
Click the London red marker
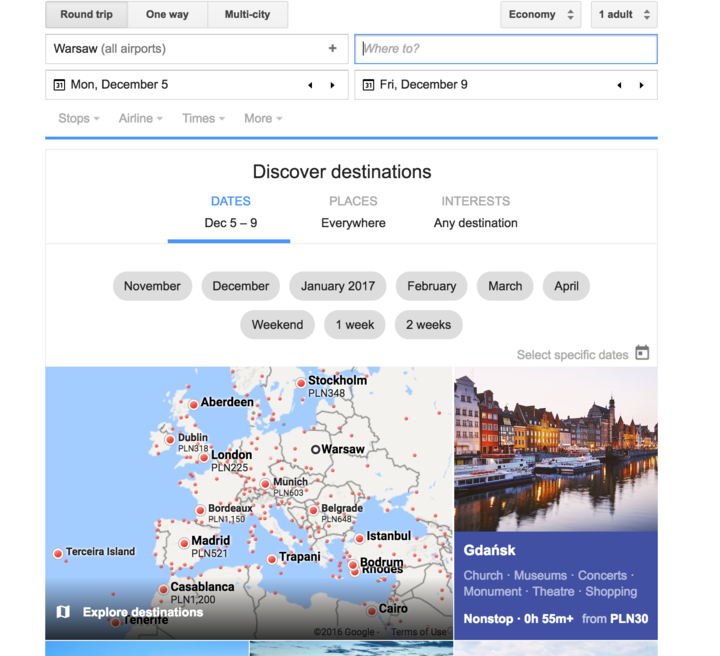click(x=204, y=457)
